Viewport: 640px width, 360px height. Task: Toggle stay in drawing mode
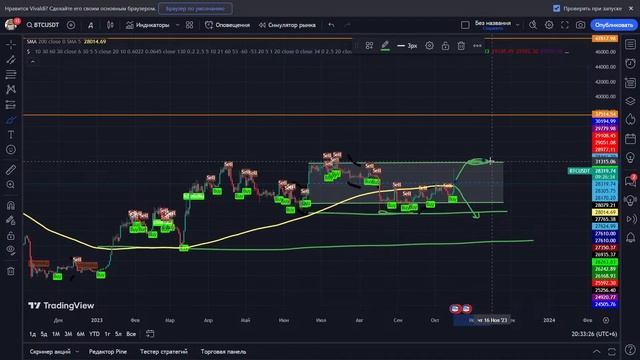click(x=11, y=220)
